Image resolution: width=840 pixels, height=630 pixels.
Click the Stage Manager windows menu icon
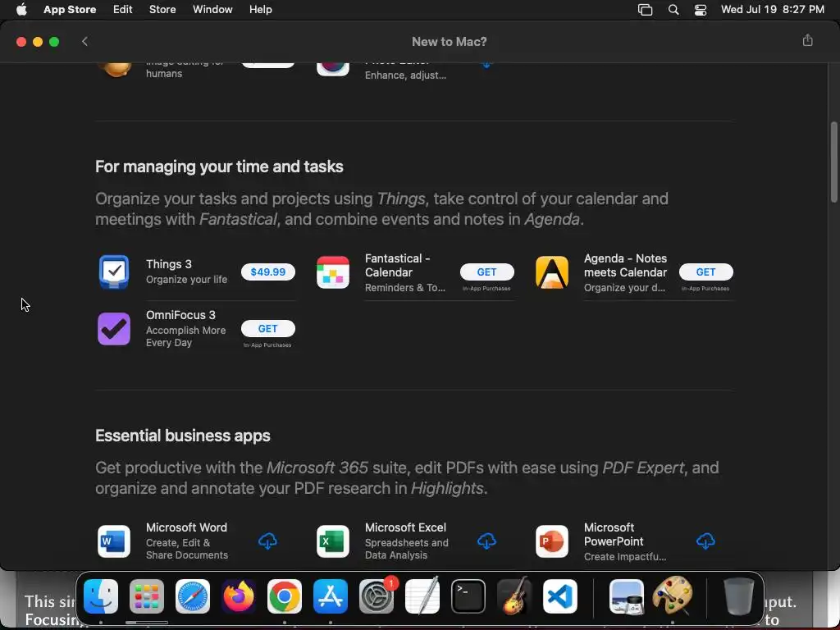point(645,10)
